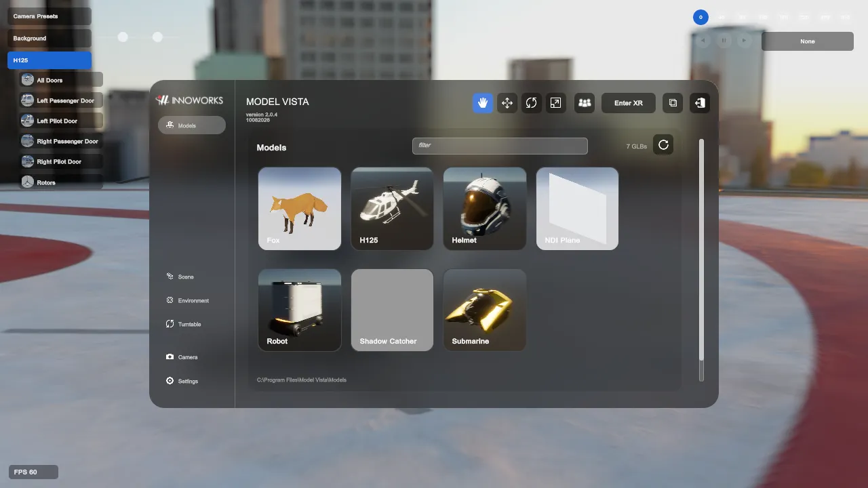Viewport: 868px width, 488px height.
Task: Click the FPS 60 counter
Action: 33,472
